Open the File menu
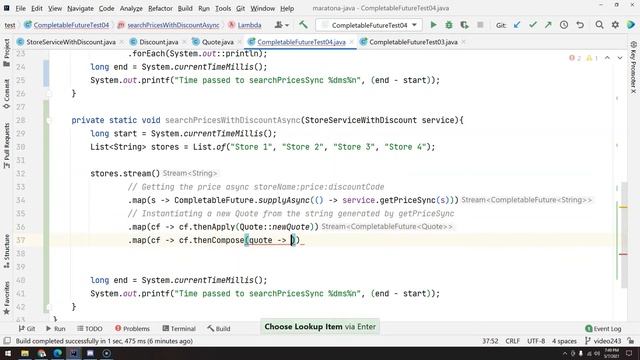Image resolution: width=640 pixels, height=360 pixels. point(20,8)
